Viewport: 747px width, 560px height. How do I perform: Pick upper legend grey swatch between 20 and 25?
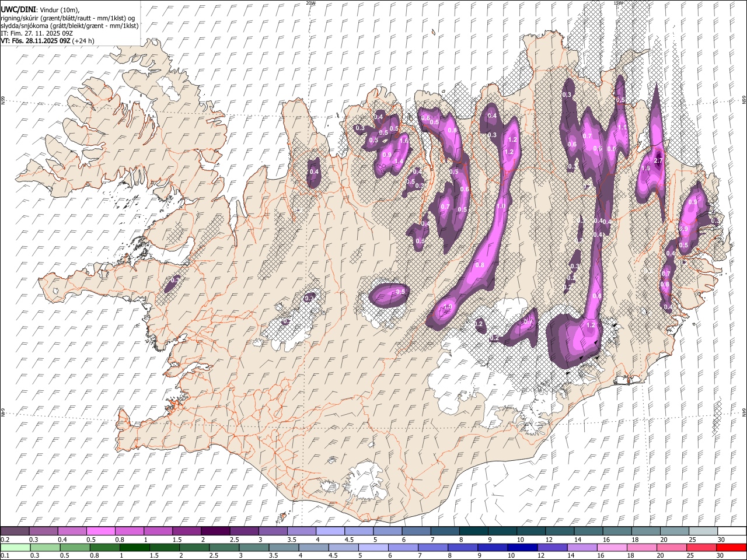click(x=675, y=531)
